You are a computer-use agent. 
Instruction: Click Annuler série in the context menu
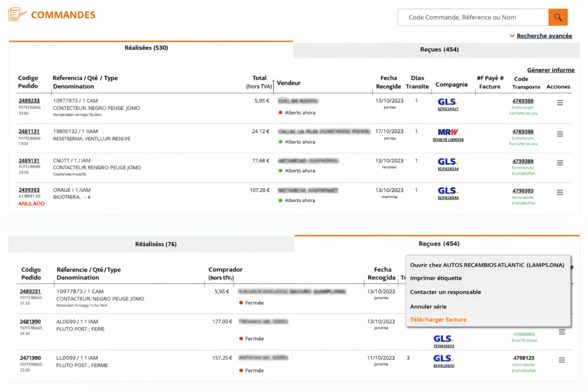click(428, 306)
